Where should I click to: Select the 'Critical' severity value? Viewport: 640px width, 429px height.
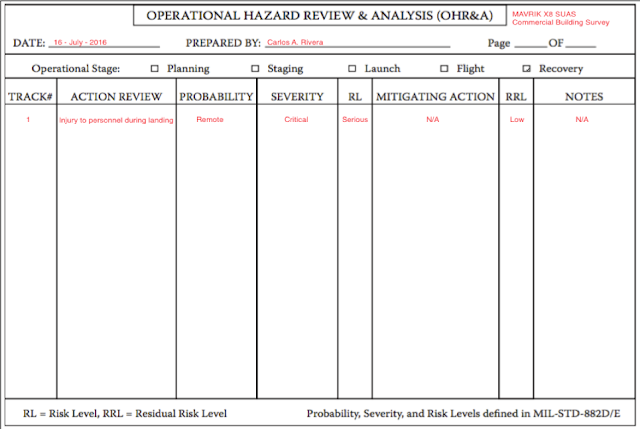(296, 119)
